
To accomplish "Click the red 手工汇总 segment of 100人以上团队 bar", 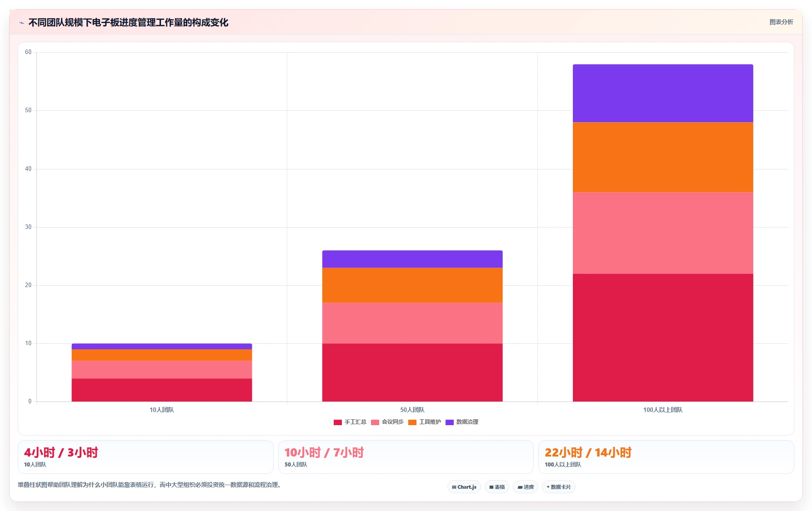I will [x=663, y=337].
